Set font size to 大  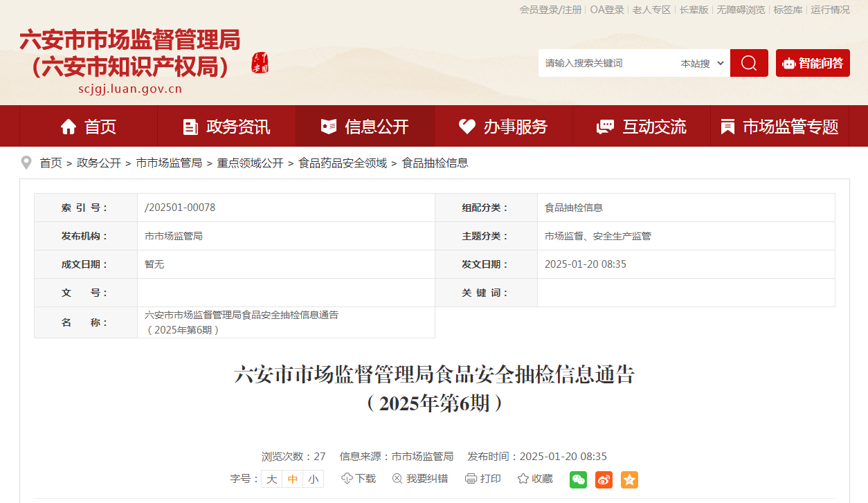[272, 479]
